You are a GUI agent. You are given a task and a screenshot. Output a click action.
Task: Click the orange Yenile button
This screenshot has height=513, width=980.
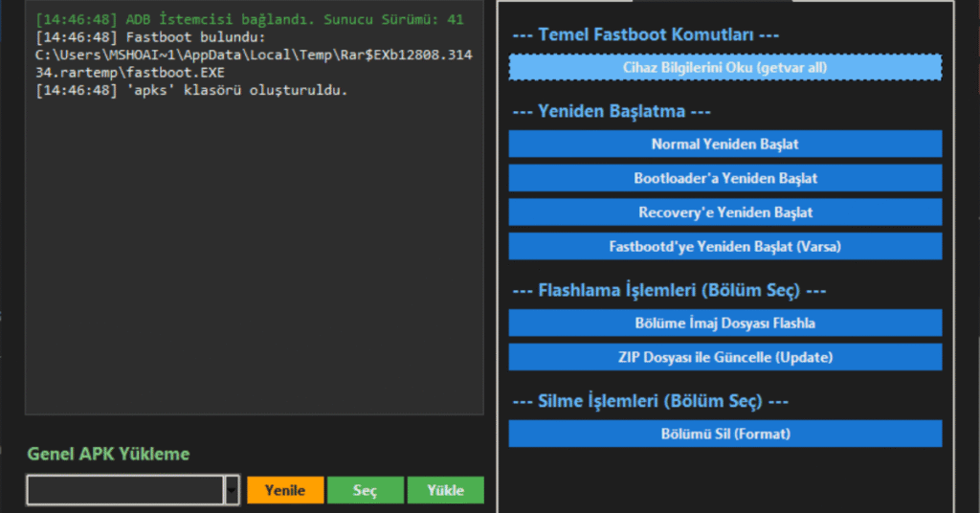tap(285, 490)
